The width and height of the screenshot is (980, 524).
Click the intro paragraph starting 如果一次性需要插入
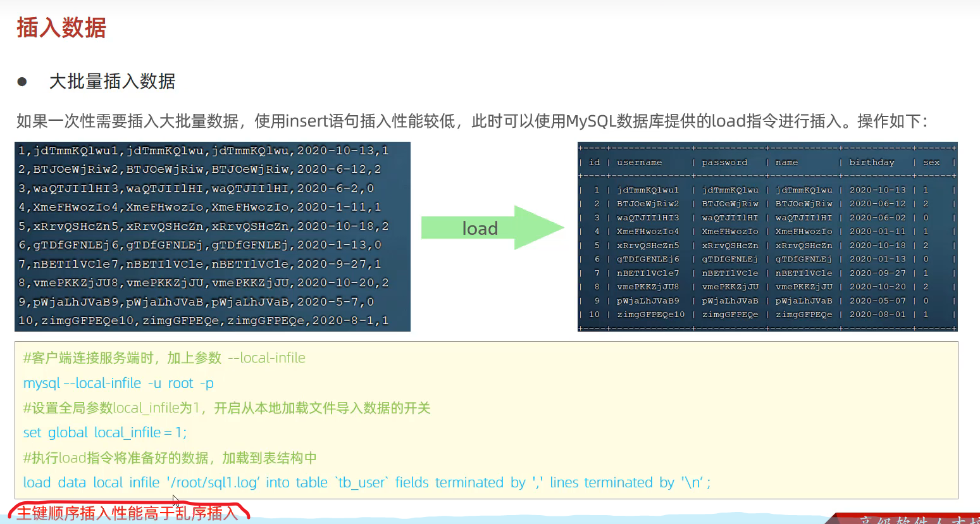(x=471, y=121)
